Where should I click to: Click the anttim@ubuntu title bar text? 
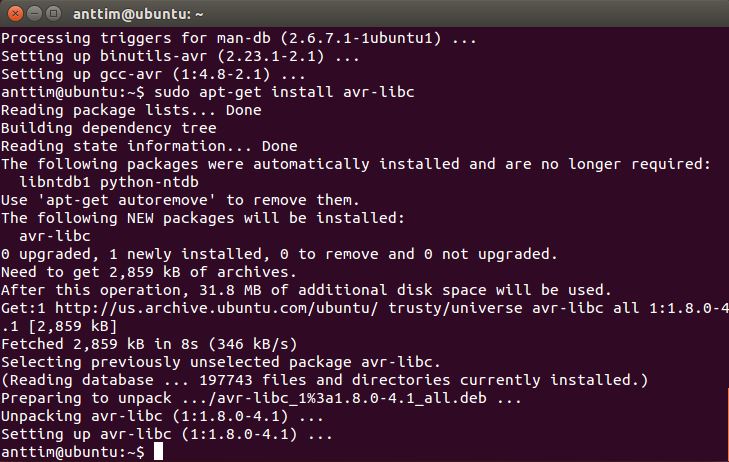click(x=138, y=14)
